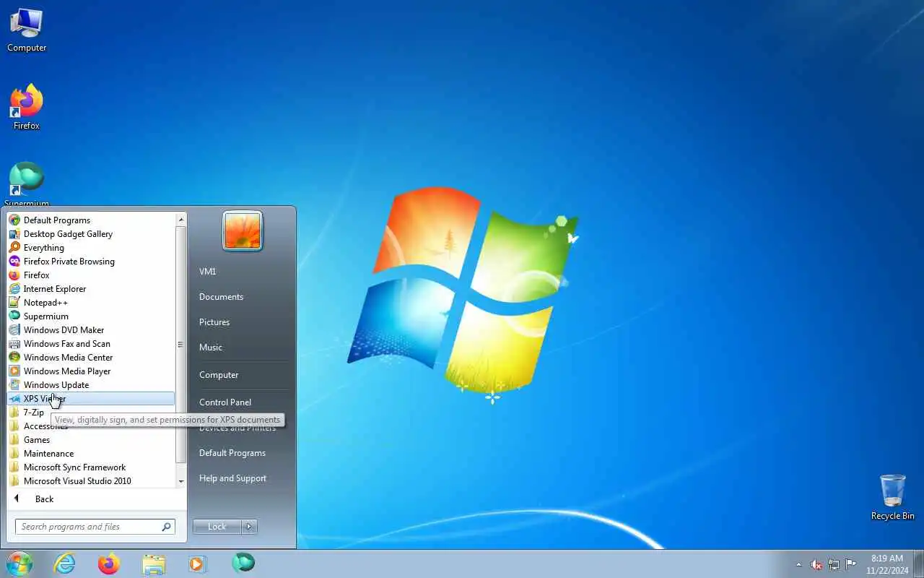Click the muted volume tray icon
924x578 pixels.
[x=816, y=564]
